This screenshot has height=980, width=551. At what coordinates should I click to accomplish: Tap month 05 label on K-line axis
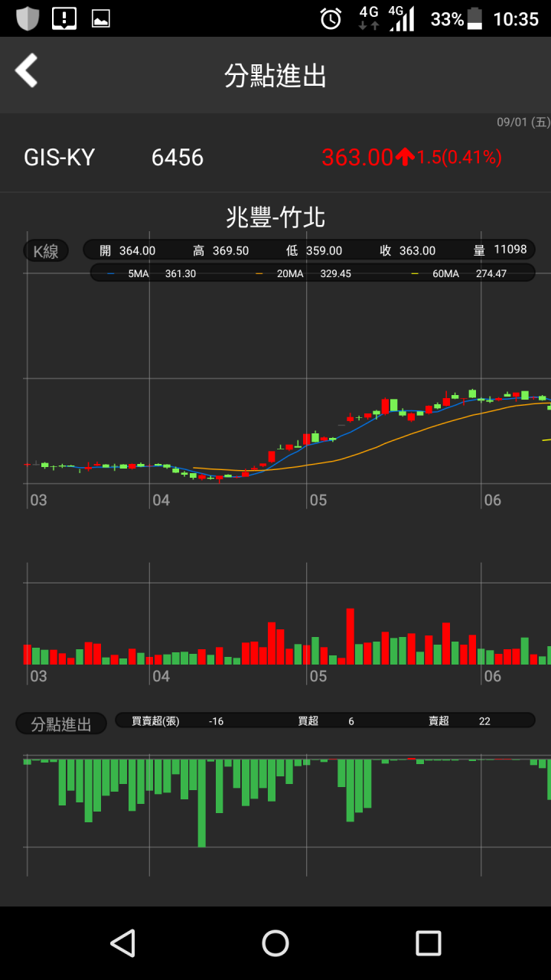click(x=318, y=500)
